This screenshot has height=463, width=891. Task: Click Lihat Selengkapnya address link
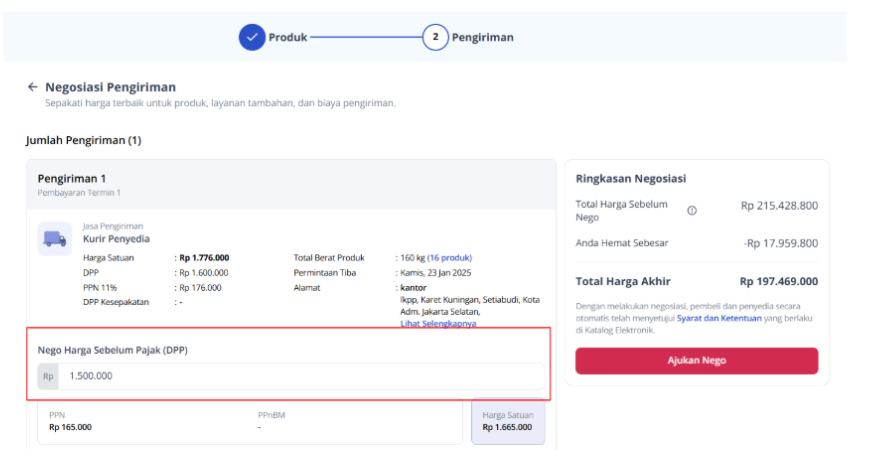[x=438, y=324]
